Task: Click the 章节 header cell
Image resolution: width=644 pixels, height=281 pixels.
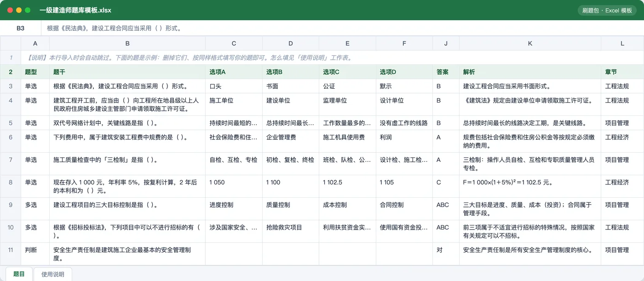Action: [x=622, y=72]
